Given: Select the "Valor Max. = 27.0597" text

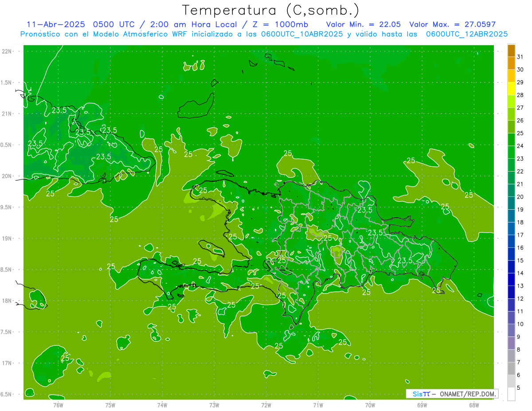Looking at the screenshot, I should [x=453, y=24].
